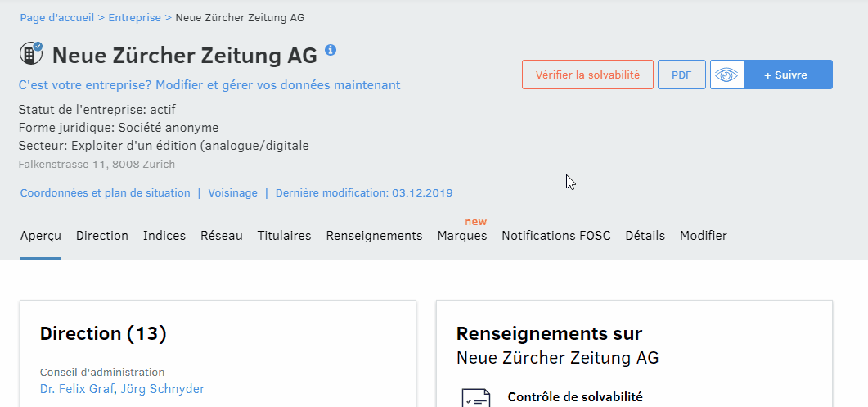Viewport: 868px width, 407px height.
Task: Open the Direction tab
Action: [102, 236]
